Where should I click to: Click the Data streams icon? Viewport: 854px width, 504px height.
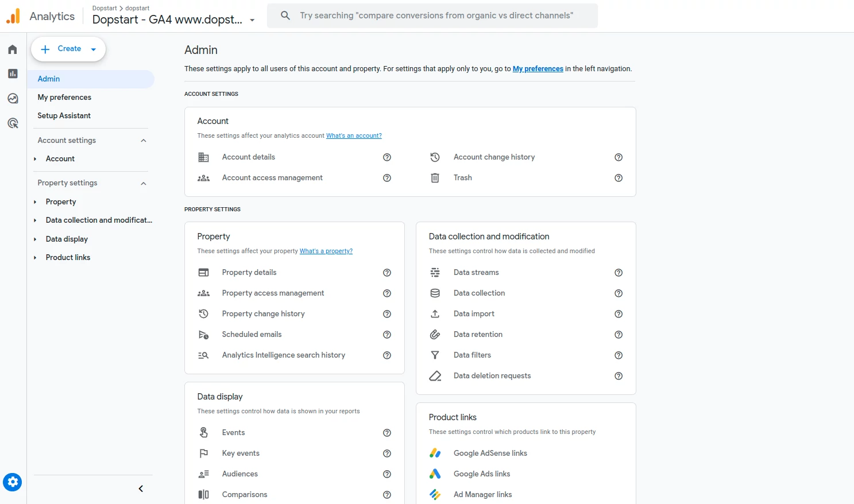click(x=435, y=273)
